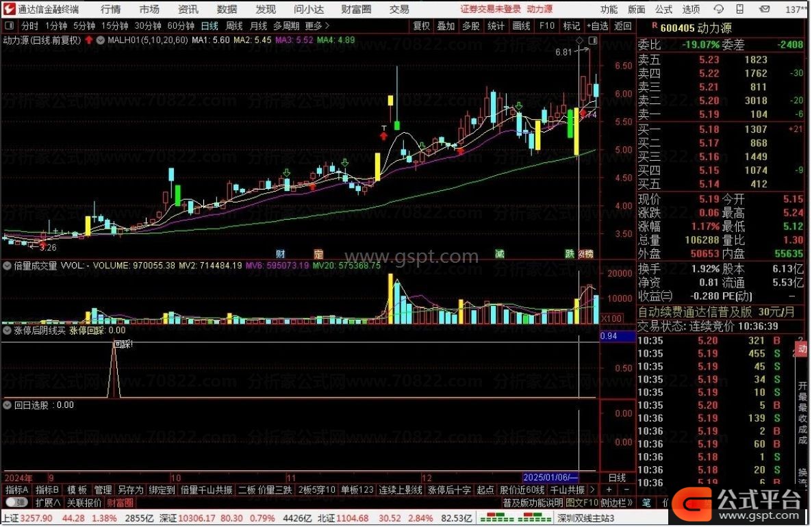The height and width of the screenshot is (527, 812).
Task: Switch to the 15分钟 period
Action: pos(114,26)
